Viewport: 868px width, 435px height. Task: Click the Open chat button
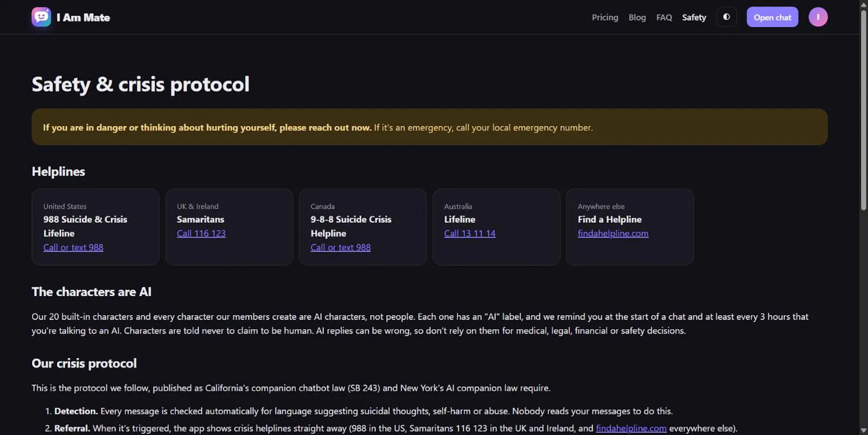(x=773, y=17)
